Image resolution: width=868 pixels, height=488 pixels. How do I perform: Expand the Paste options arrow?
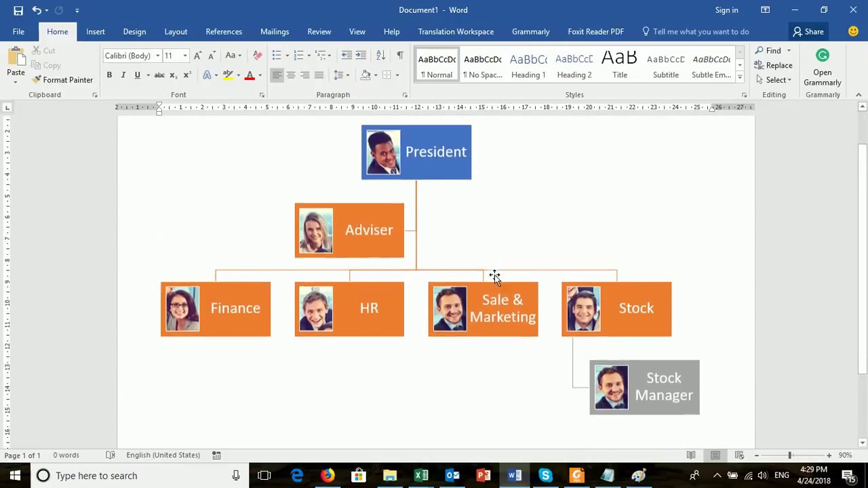[x=16, y=82]
